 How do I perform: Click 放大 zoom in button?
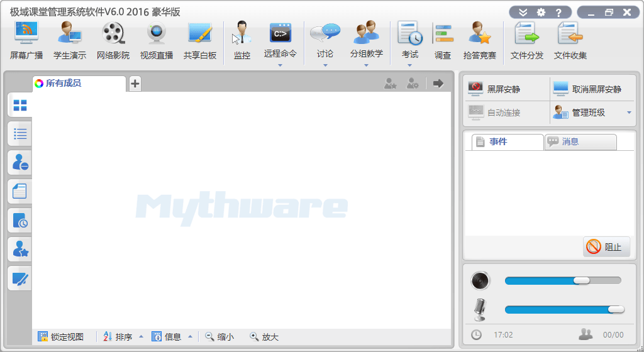coord(265,337)
